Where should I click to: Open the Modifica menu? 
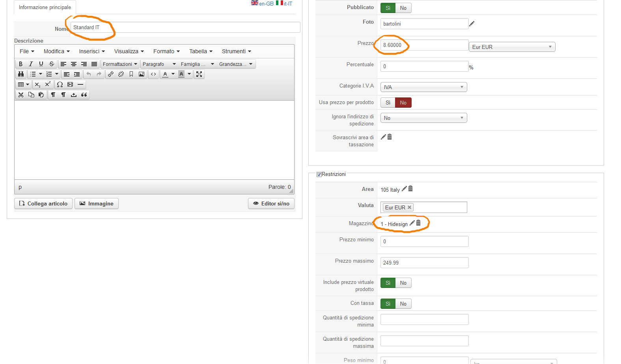57,51
